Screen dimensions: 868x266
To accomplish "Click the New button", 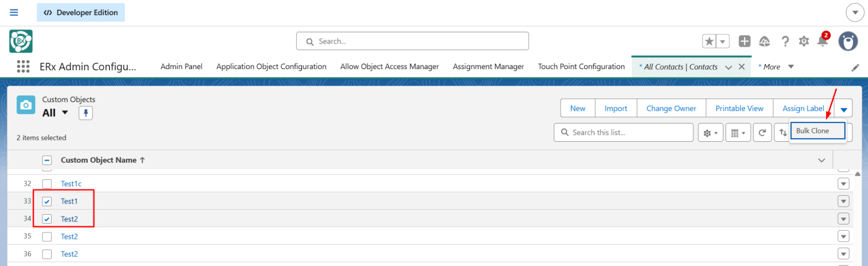I will click(578, 108).
